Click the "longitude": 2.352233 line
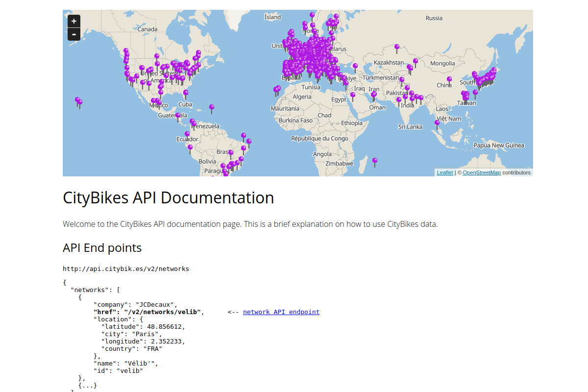The width and height of the screenshot is (588, 392). 144,341
